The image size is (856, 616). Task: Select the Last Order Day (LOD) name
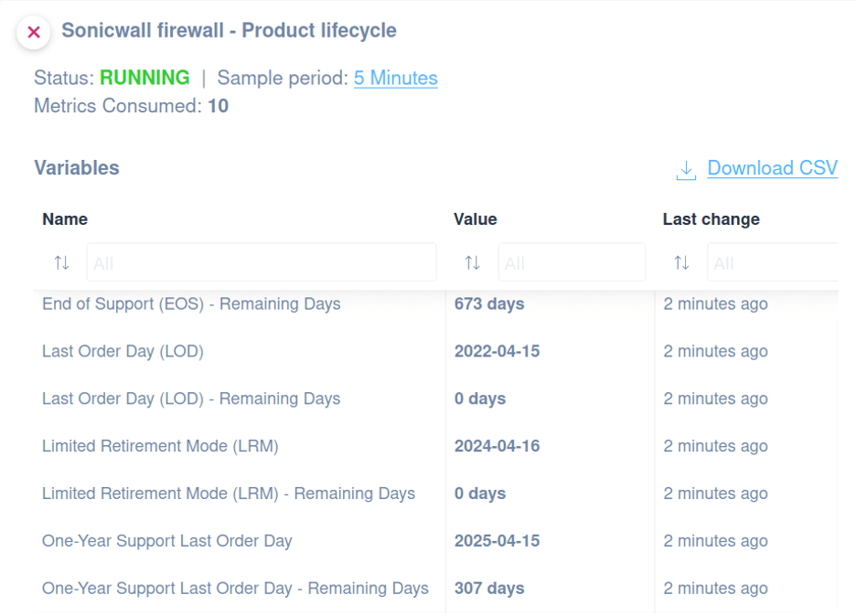123,351
